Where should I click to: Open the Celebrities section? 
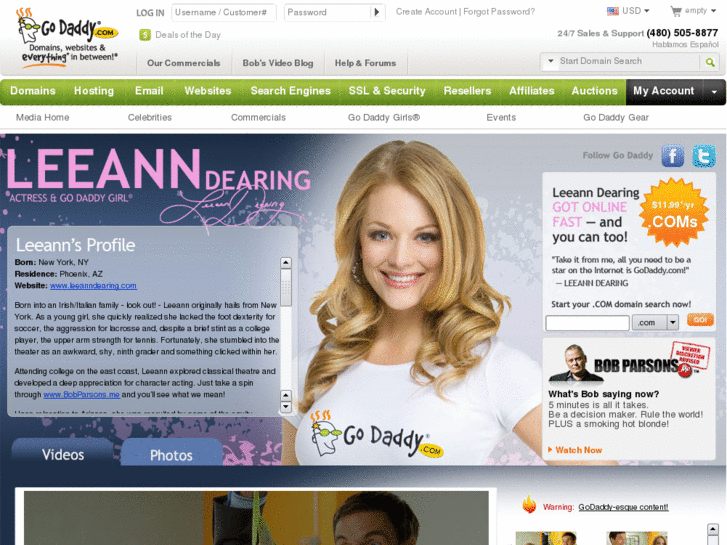pos(150,118)
